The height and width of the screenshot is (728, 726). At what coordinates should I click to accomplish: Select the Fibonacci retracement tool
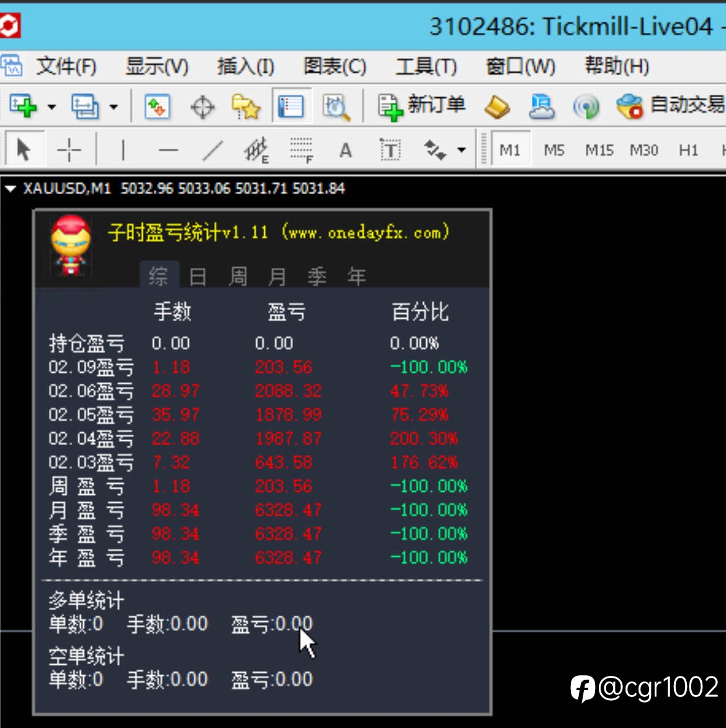301,150
